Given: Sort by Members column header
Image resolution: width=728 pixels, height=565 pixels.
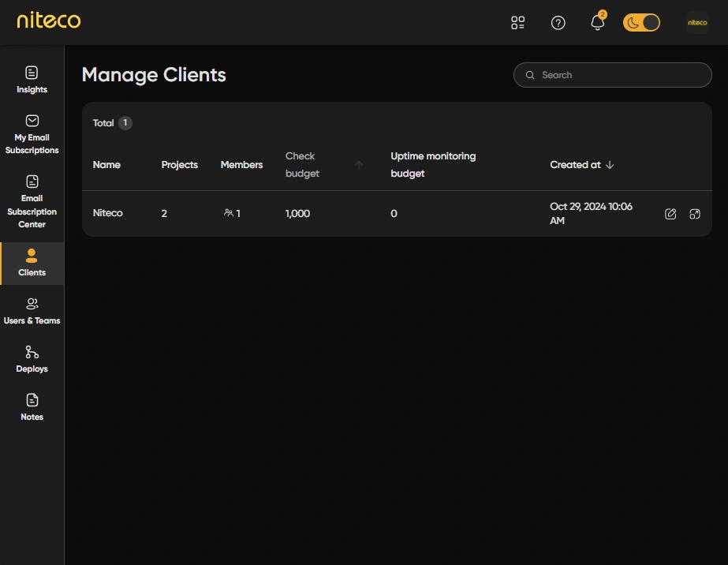Looking at the screenshot, I should (241, 164).
